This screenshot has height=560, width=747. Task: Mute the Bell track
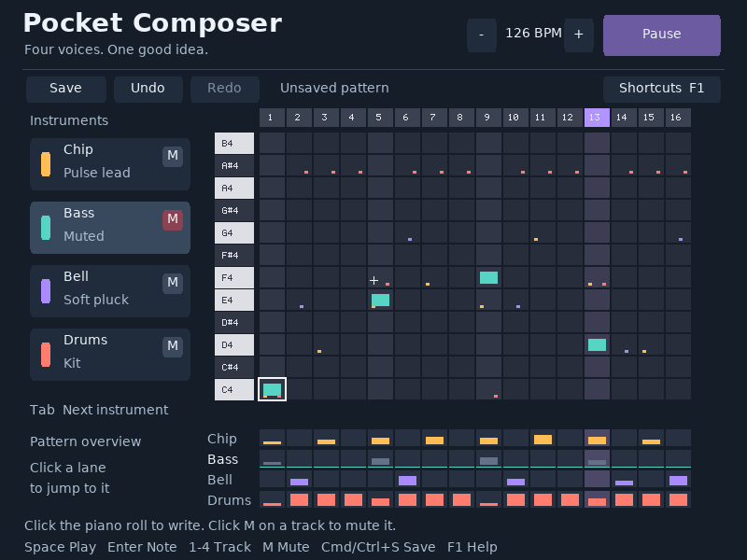(x=173, y=283)
